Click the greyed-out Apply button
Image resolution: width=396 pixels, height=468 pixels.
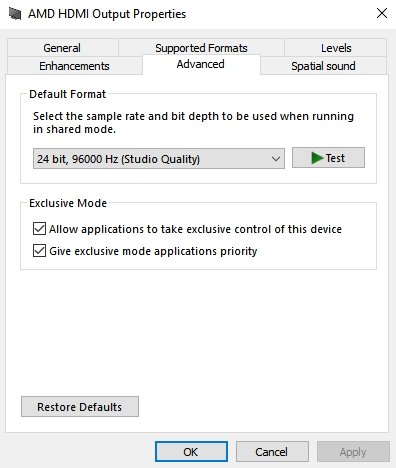353,452
